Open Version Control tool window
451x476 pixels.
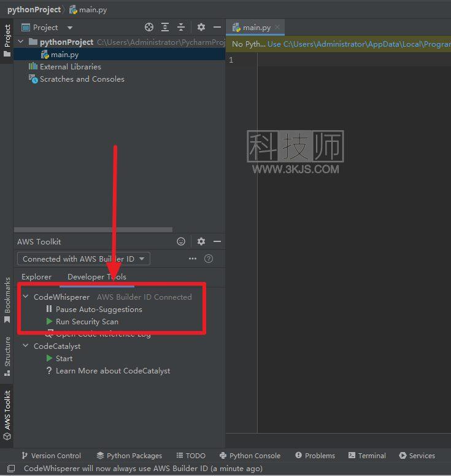point(52,455)
